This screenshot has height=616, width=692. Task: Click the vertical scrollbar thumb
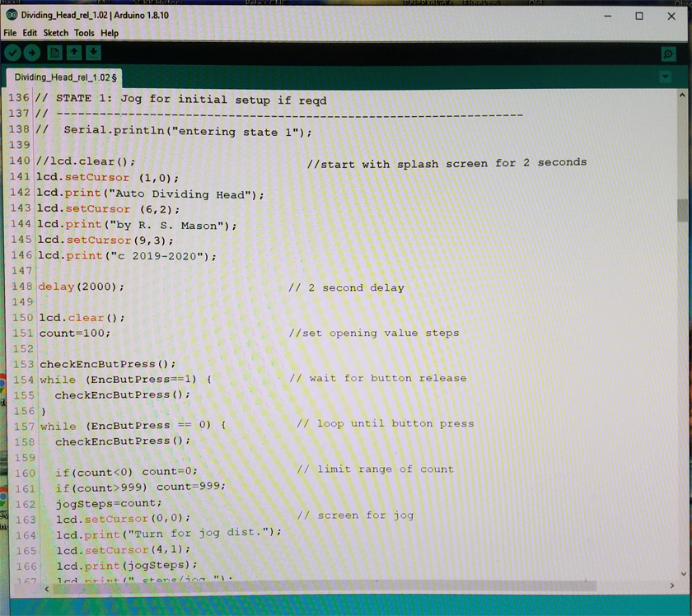(682, 210)
